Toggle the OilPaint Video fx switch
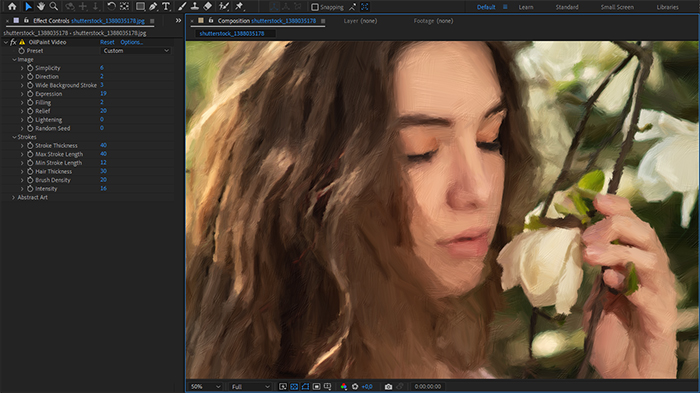The image size is (700, 393). (x=13, y=42)
